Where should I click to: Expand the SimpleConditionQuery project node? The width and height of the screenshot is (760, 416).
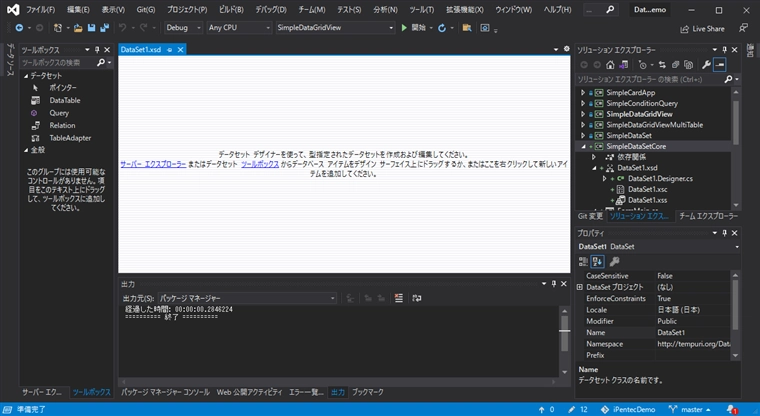[583, 103]
